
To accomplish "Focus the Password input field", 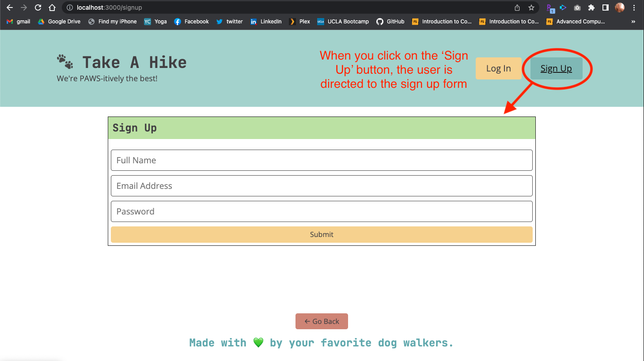I will [x=322, y=211].
